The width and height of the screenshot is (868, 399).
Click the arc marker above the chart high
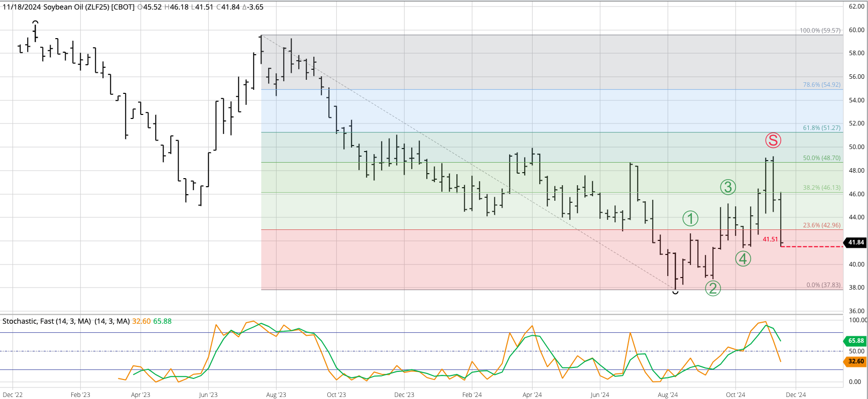point(35,23)
